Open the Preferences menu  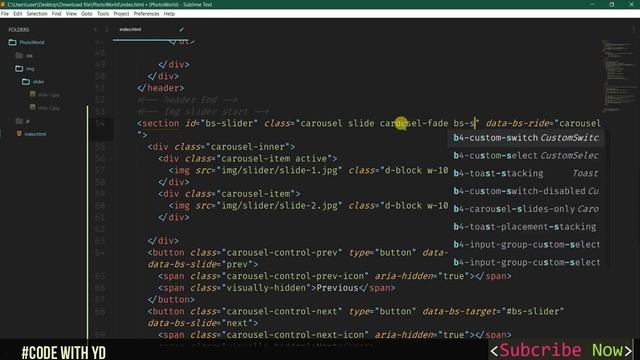coord(146,13)
